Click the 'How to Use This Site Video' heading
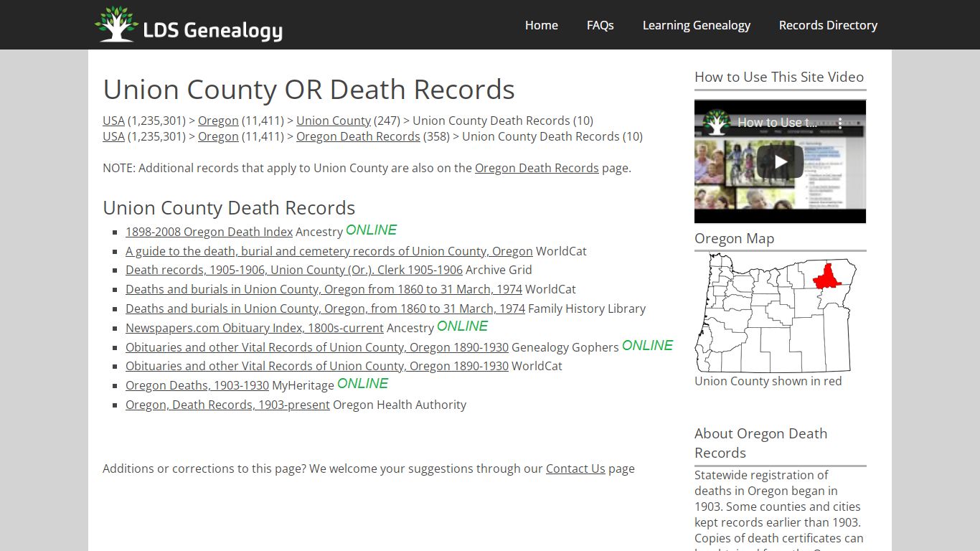This screenshot has height=551, width=980. [779, 77]
